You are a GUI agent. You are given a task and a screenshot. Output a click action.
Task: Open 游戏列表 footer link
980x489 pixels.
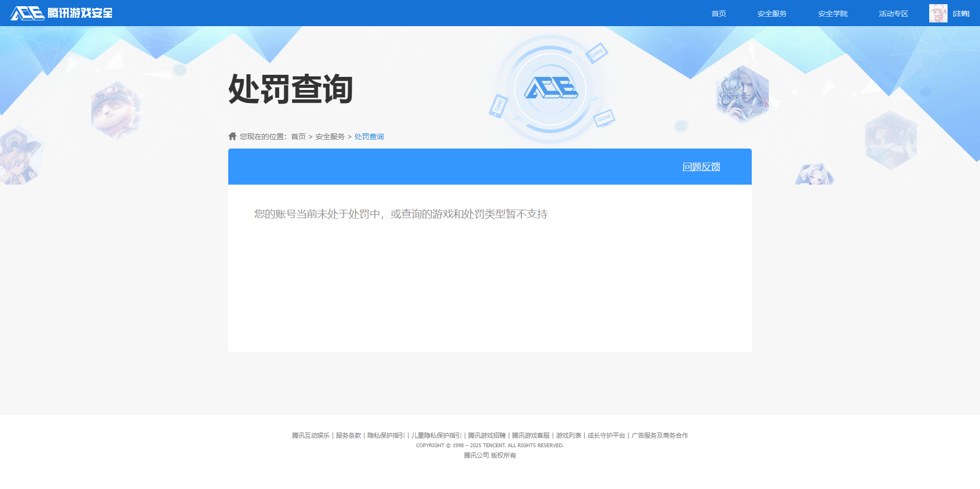(569, 435)
